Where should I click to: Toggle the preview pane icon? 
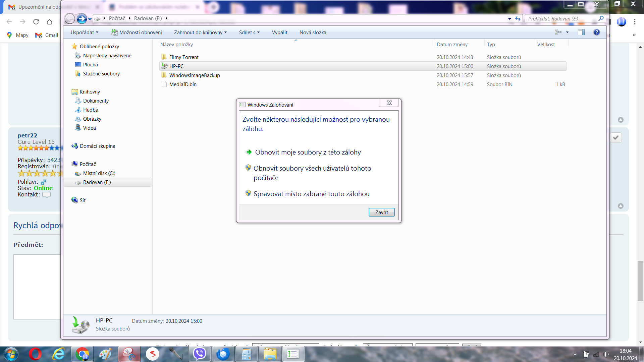point(581,32)
